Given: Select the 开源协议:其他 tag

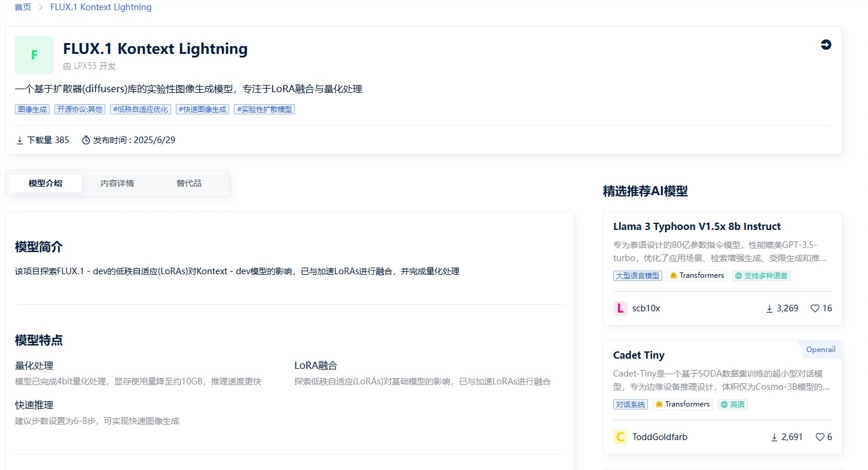Looking at the screenshot, I should click(80, 110).
